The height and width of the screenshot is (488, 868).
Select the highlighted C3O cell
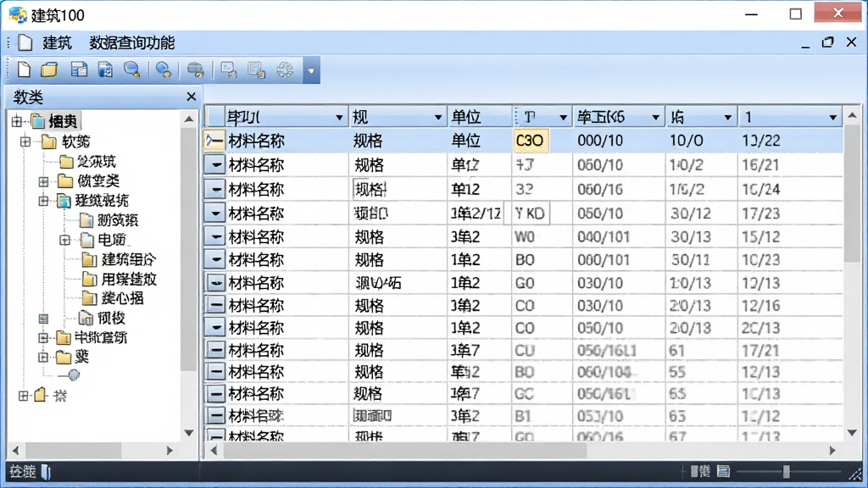tap(531, 141)
